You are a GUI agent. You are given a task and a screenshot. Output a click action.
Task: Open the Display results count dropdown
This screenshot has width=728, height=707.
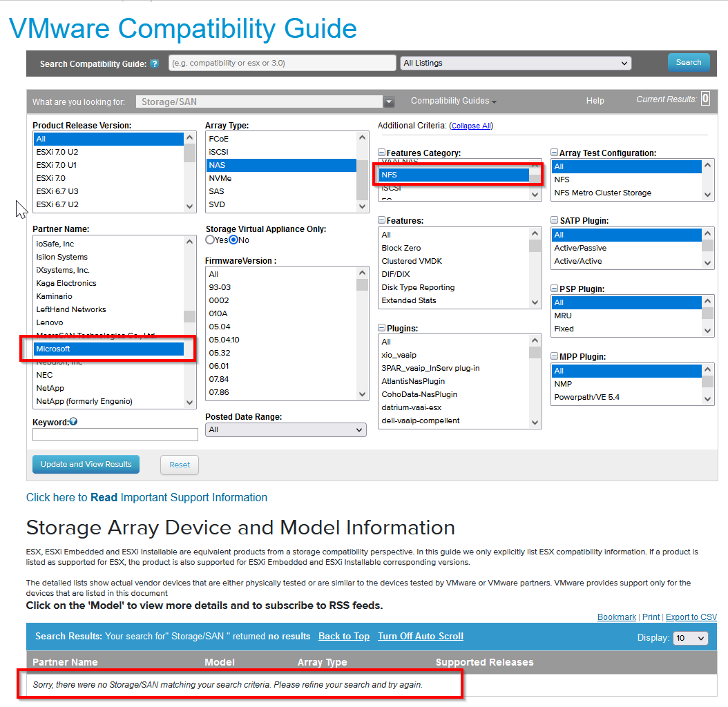pyautogui.click(x=691, y=638)
